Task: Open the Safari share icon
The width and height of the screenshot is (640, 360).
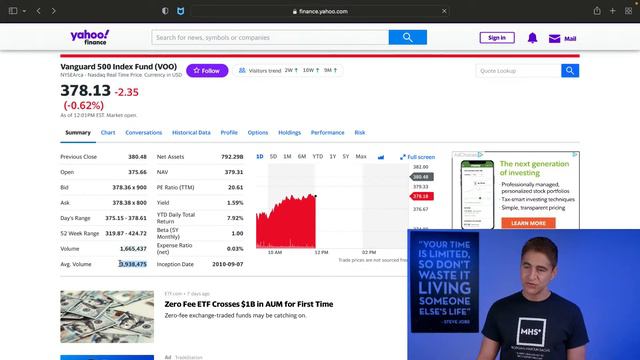Action: tap(597, 11)
